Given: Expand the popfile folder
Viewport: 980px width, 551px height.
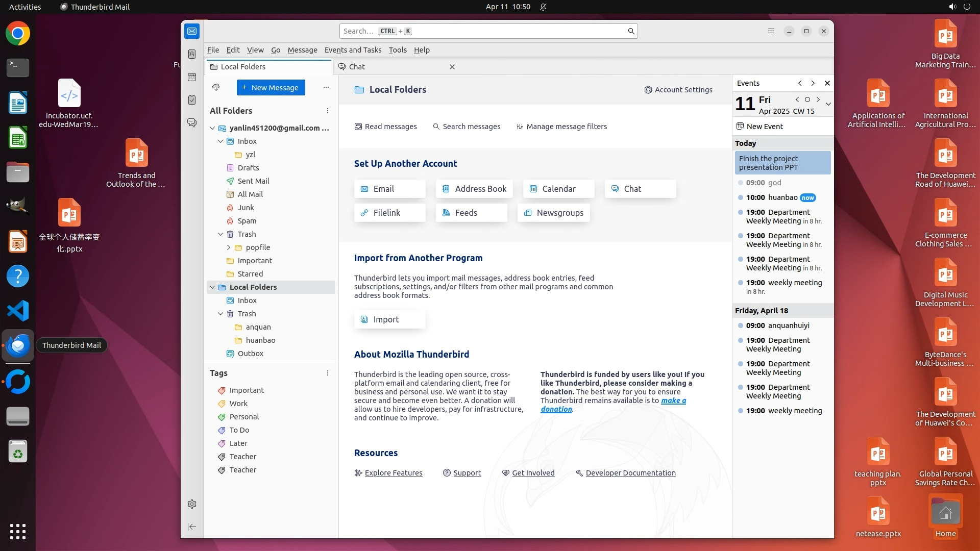Looking at the screenshot, I should tap(229, 247).
